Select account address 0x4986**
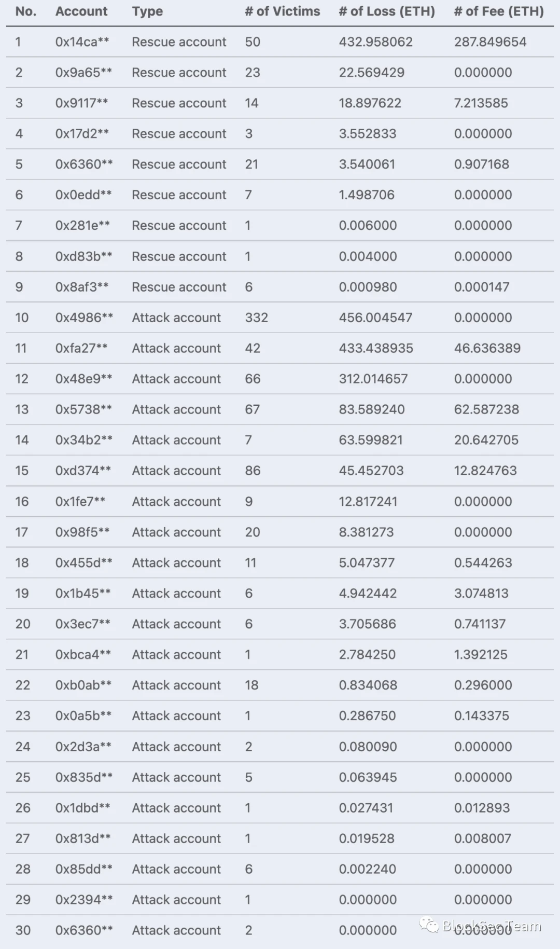The image size is (560, 949). click(x=84, y=318)
